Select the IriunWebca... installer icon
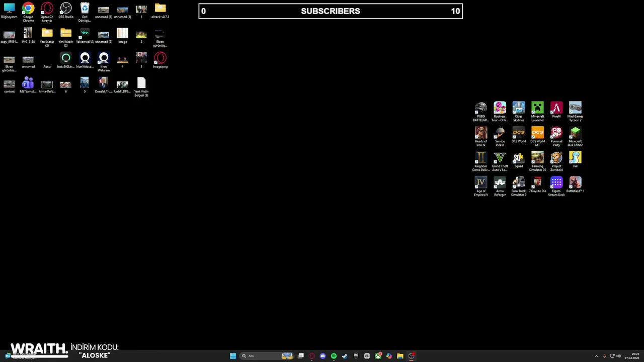 point(85,61)
